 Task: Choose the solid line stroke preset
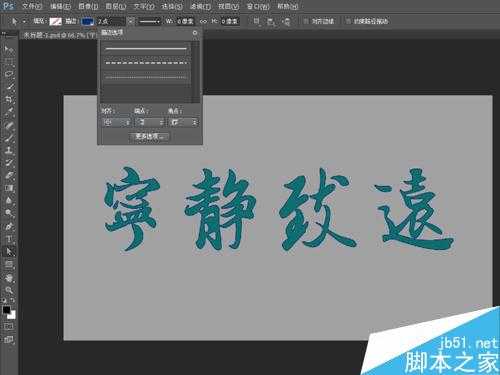tap(146, 49)
